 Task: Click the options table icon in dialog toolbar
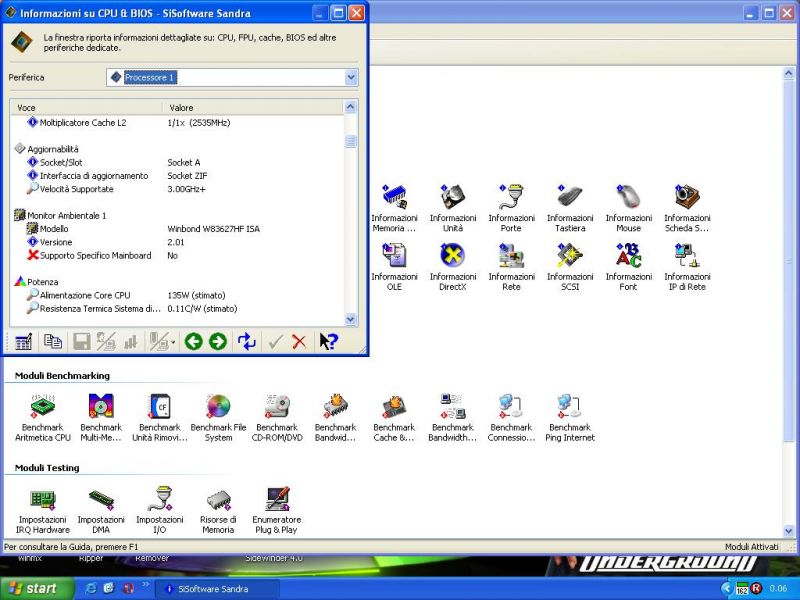(23, 341)
